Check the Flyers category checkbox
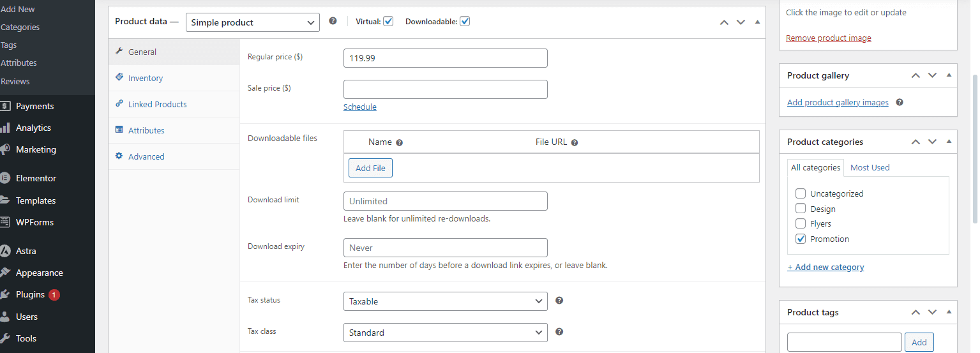 [x=801, y=223]
